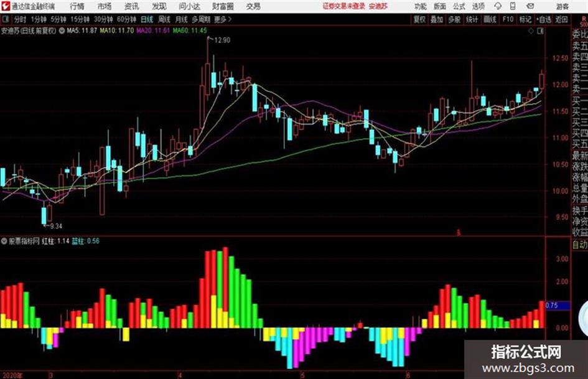Select the 日线 daily period
Screen dimensions: 588x379
[147, 19]
